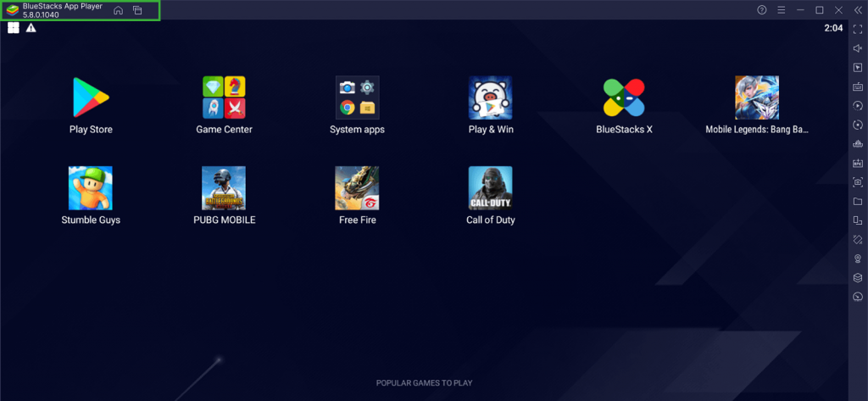The height and width of the screenshot is (401, 868).
Task: Click the circular play sidebar icon
Action: pos(858,106)
